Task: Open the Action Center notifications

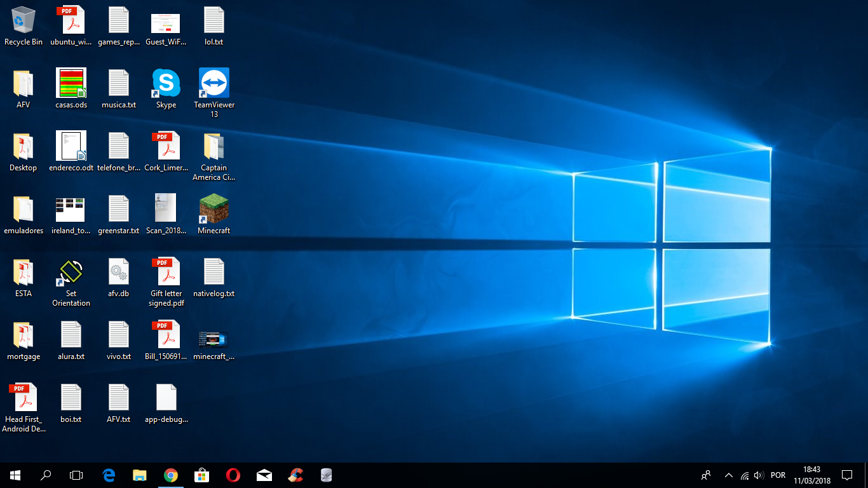Action: [846, 475]
